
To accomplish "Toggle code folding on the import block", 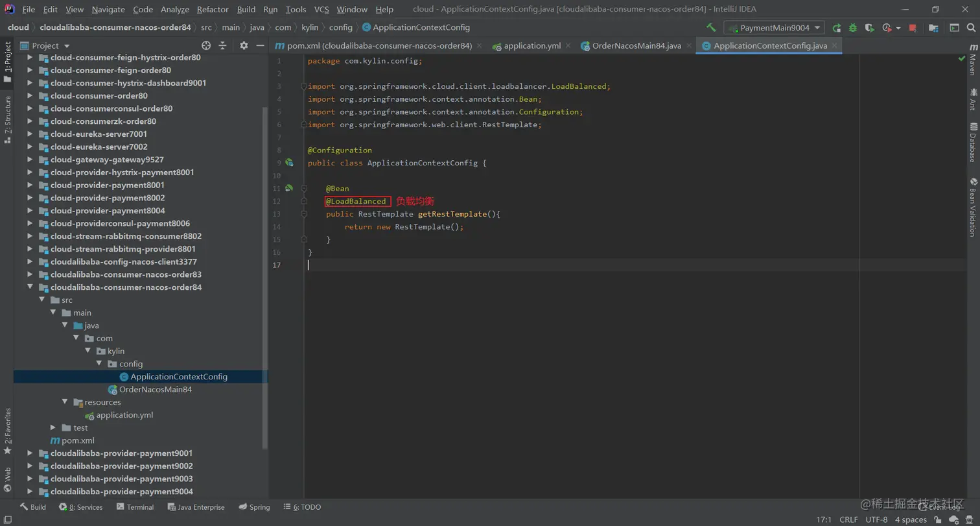I will click(x=303, y=86).
